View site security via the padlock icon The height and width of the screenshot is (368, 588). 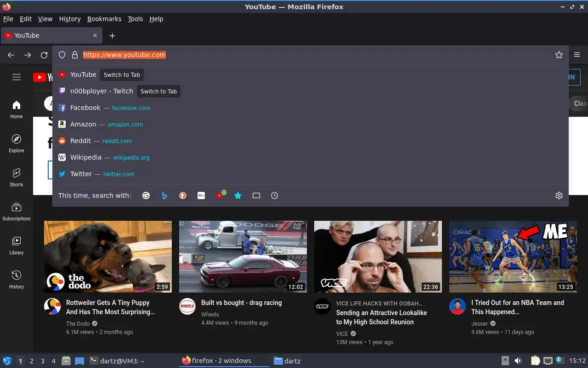tap(75, 55)
